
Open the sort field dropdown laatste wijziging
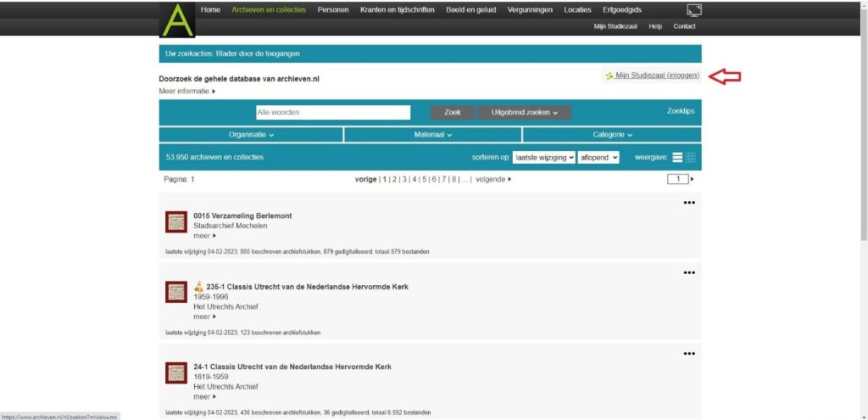coord(544,157)
